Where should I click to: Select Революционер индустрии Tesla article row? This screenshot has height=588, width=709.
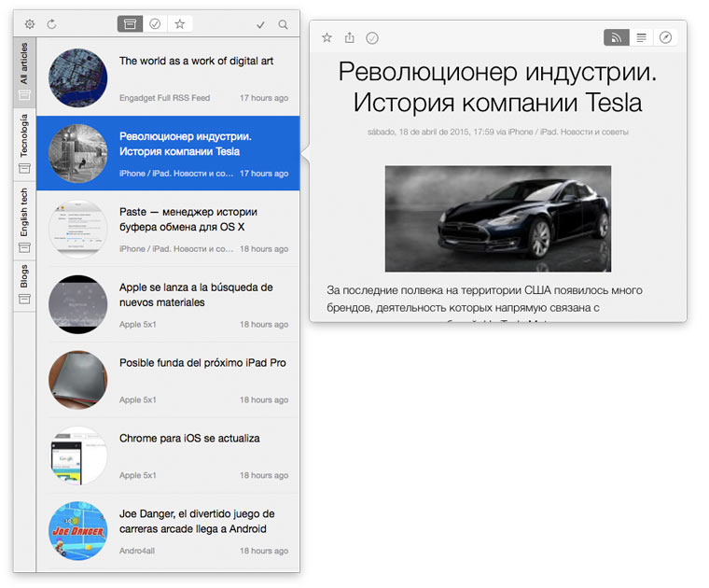click(168, 153)
